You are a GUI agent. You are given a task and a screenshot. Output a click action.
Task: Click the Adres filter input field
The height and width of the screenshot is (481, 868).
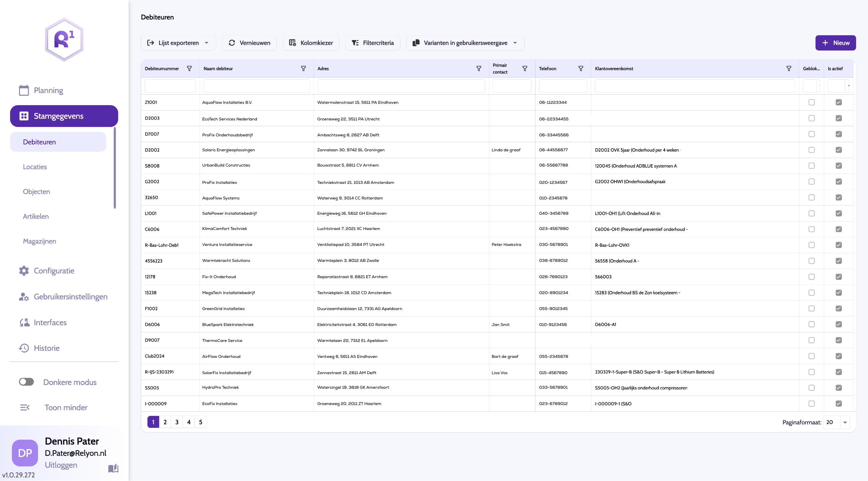point(401,86)
